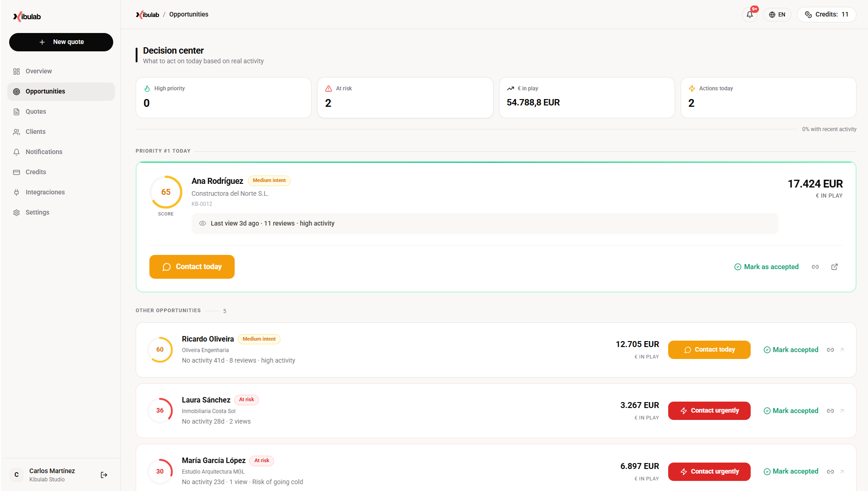This screenshot has height=491, width=868.
Task: Select Opportunities in the sidebar menu
Action: point(45,91)
